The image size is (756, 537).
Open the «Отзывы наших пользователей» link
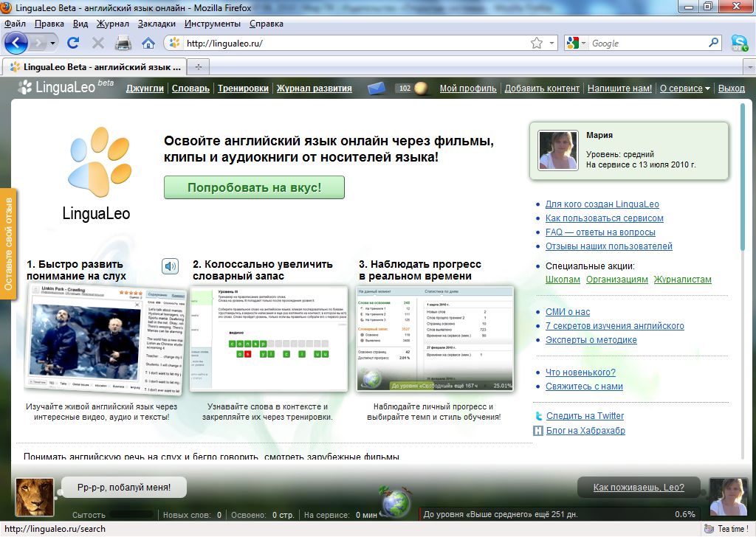pyautogui.click(x=608, y=246)
